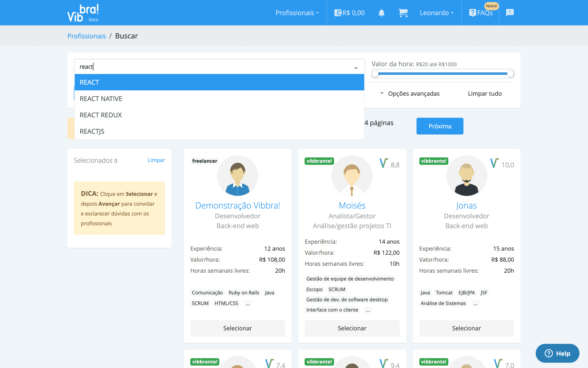The image size is (588, 368).
Task: Expand Opções avançadas
Action: [x=410, y=93]
